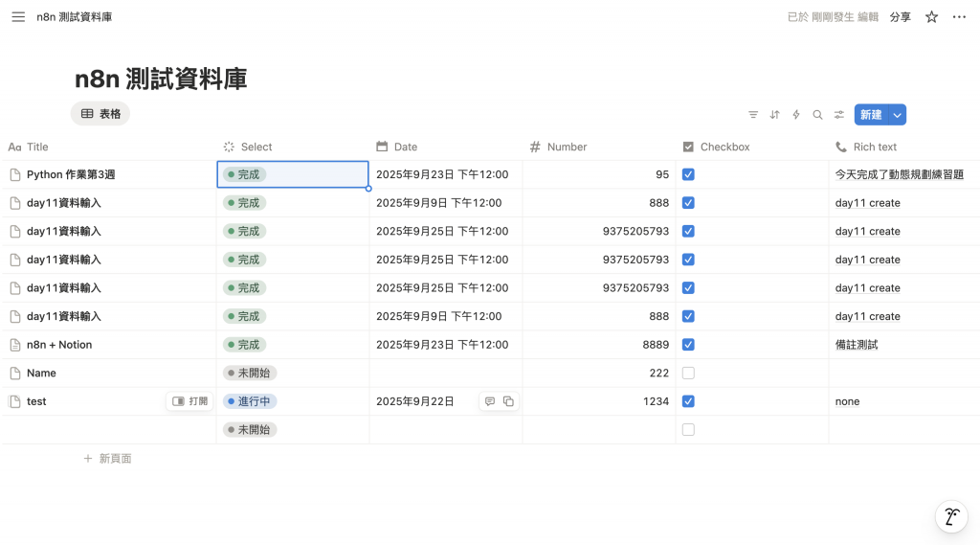
Task: Click the blue 新建 button
Action: pyautogui.click(x=871, y=115)
